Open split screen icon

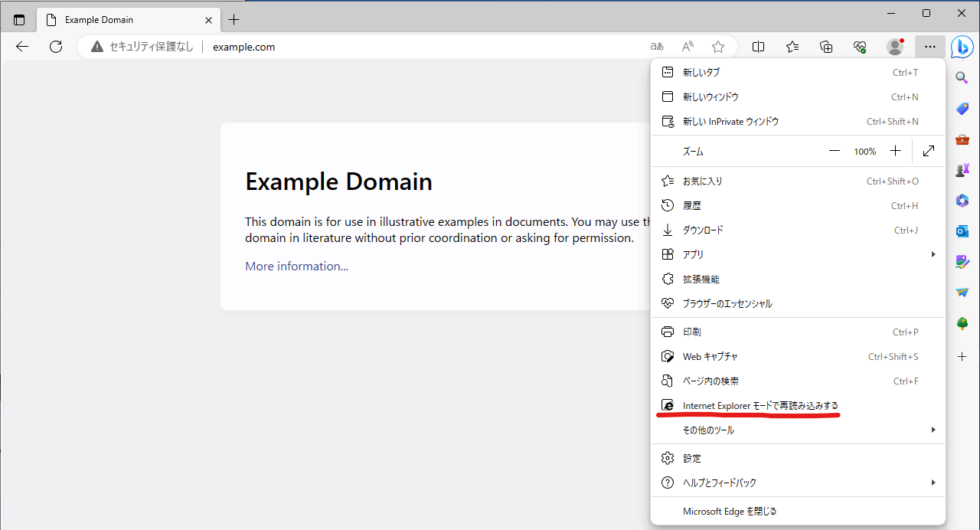pyautogui.click(x=758, y=47)
